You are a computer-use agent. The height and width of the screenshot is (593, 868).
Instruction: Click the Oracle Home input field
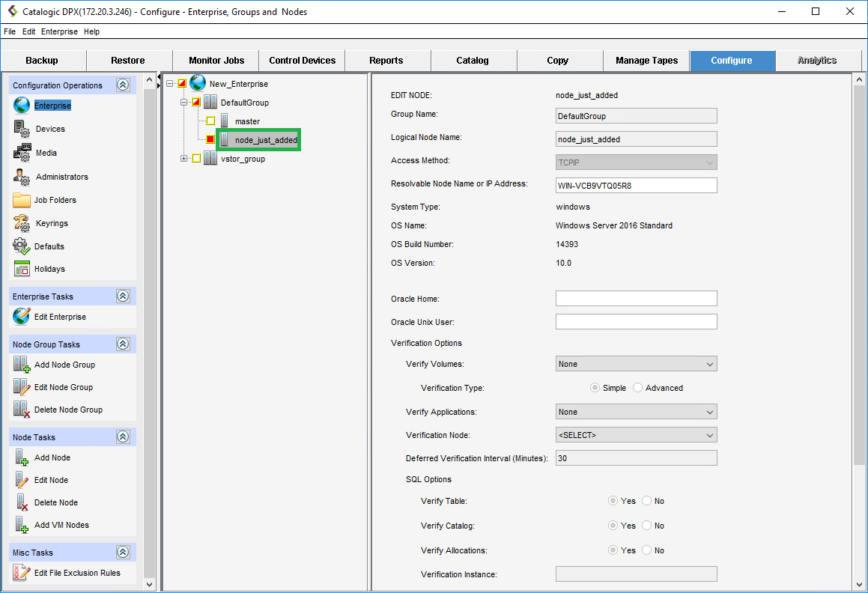[636, 299]
